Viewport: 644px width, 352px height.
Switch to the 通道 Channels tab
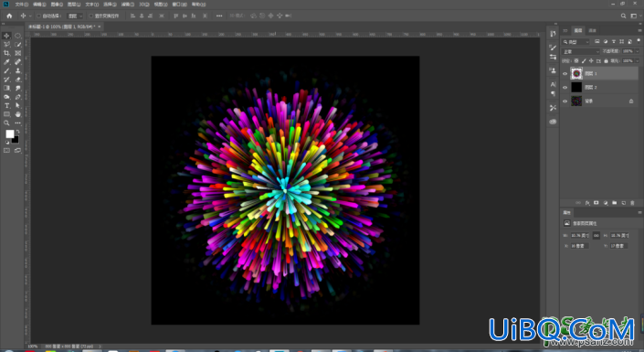tap(592, 30)
